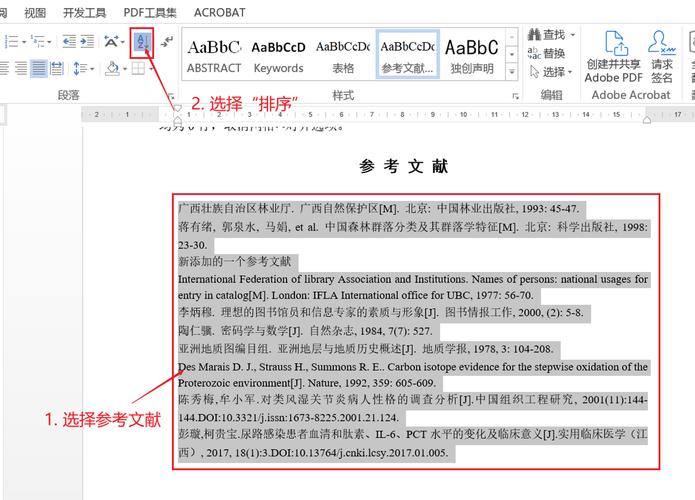
Task: Expand shading color dropdown arrow
Action: pyautogui.click(x=125, y=69)
